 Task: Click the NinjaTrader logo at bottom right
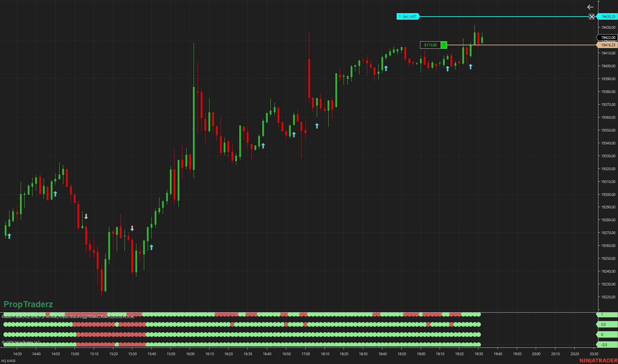[599, 360]
